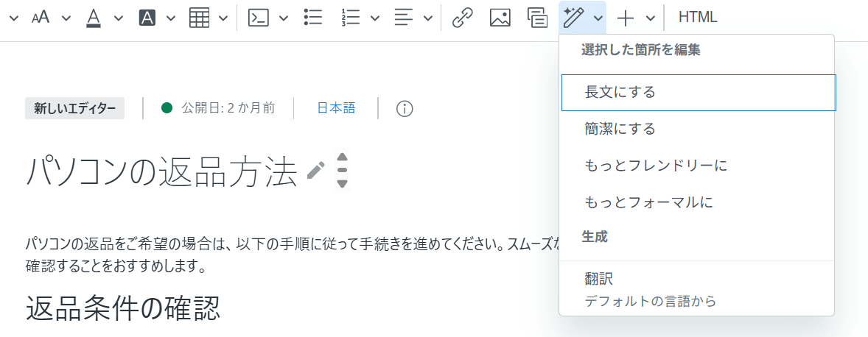The image size is (868, 337).
Task: Expand the table options dropdown arrow
Action: point(223,18)
